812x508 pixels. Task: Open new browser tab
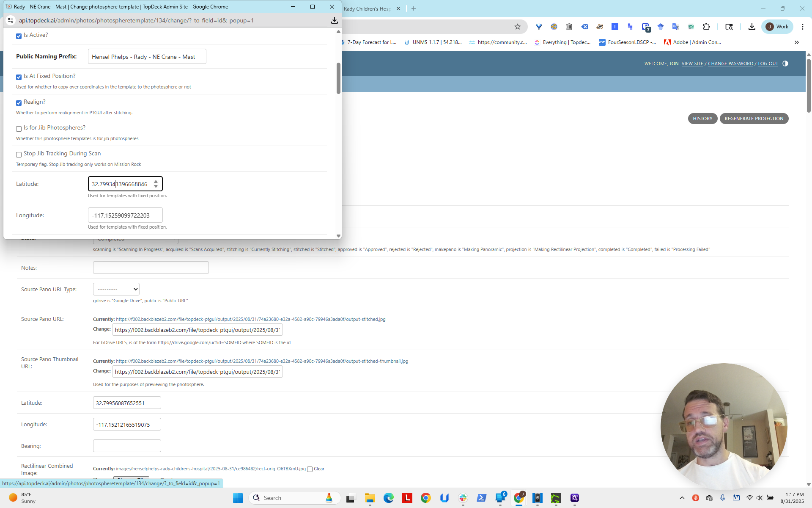414,8
